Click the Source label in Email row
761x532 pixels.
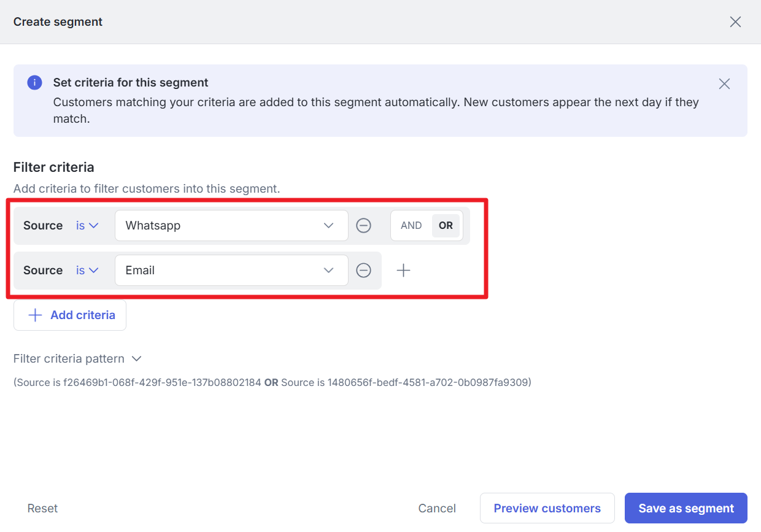[x=43, y=270]
